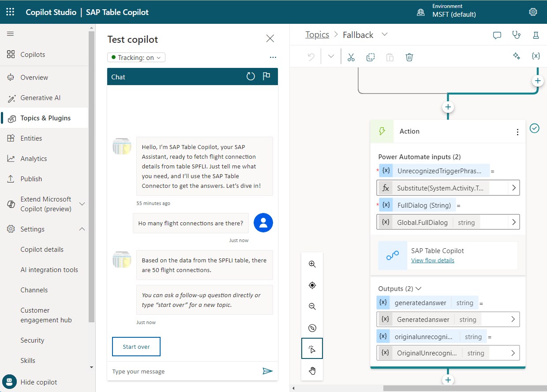Open Customer engagement hub

46,315
